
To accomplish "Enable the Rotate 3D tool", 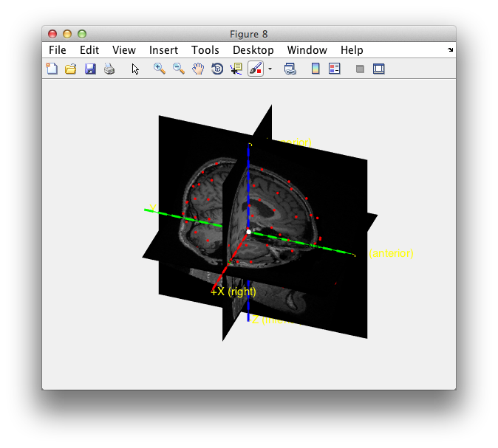I will point(217,69).
